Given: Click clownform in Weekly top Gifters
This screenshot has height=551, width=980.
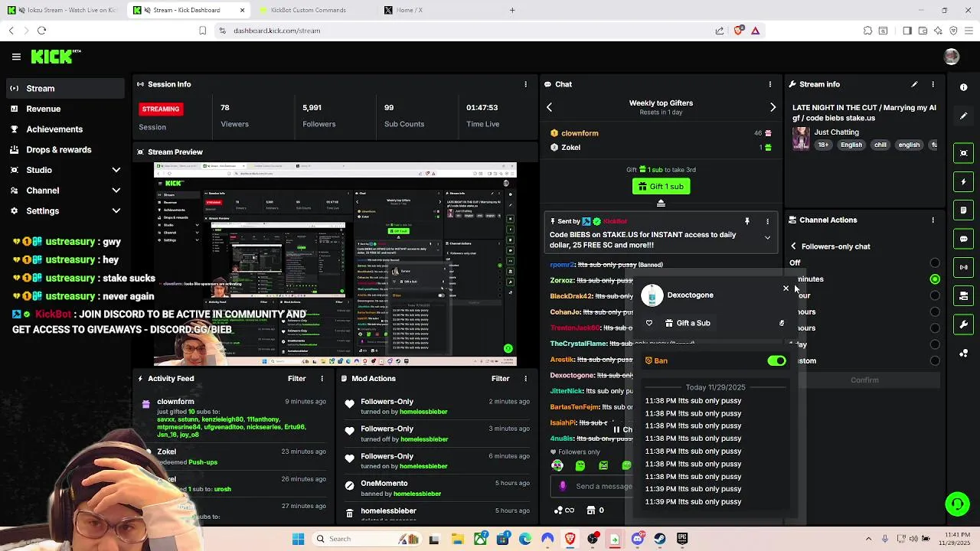Looking at the screenshot, I should (x=580, y=133).
